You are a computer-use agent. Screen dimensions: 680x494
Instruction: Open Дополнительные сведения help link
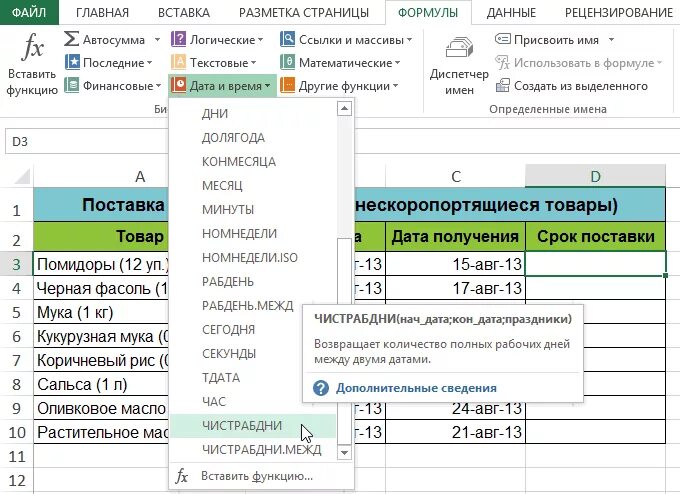pos(416,388)
